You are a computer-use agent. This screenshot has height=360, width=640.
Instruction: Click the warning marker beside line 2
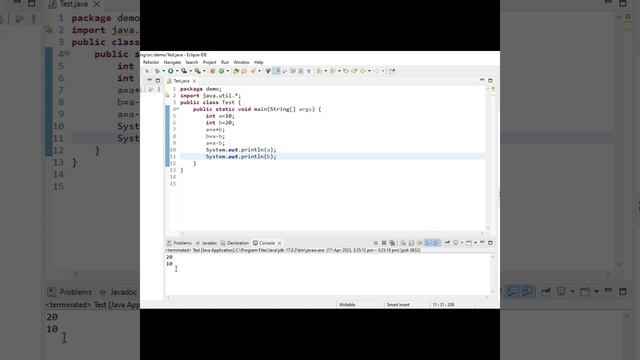167,96
